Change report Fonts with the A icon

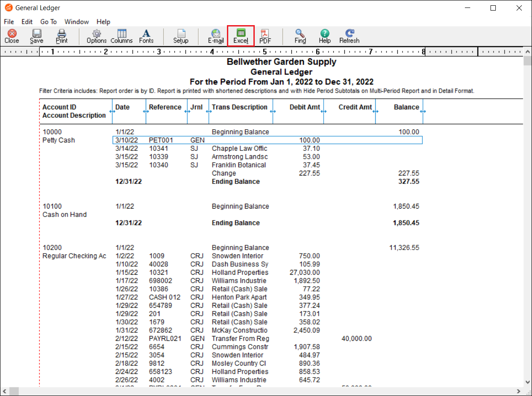click(146, 36)
